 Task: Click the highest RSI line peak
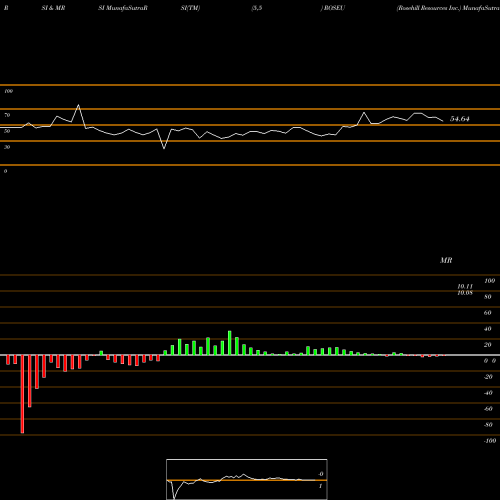tap(78, 105)
